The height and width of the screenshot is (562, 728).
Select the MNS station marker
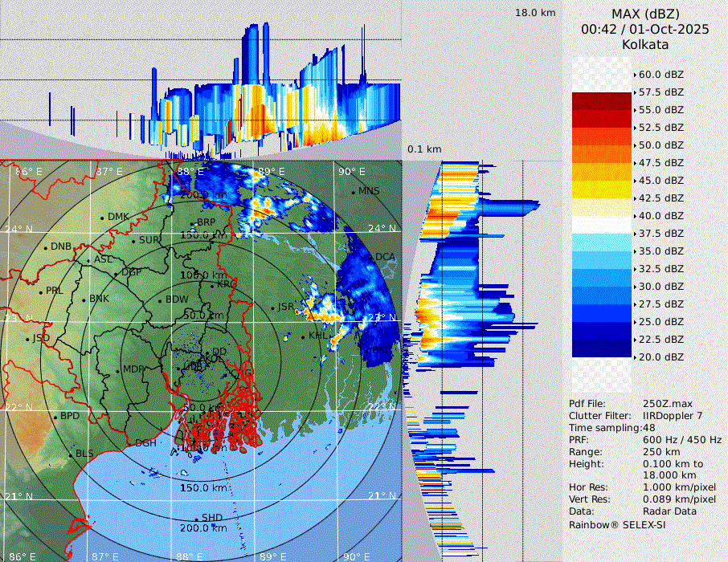pyautogui.click(x=354, y=192)
